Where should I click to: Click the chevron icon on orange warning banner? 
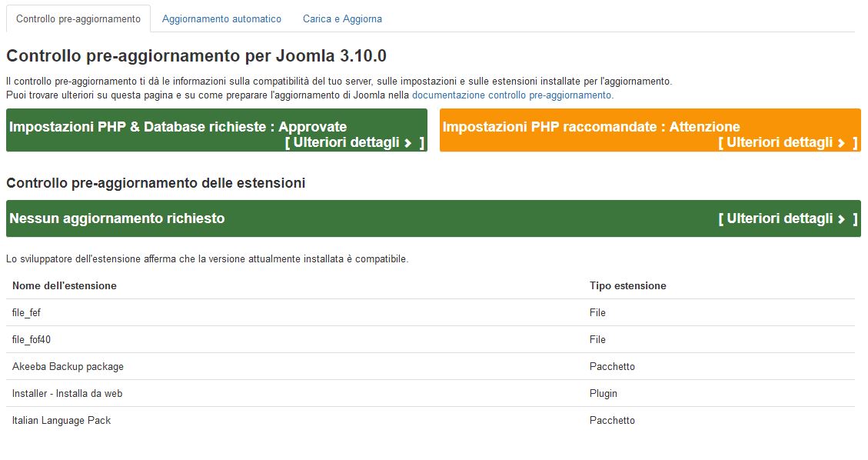(843, 142)
